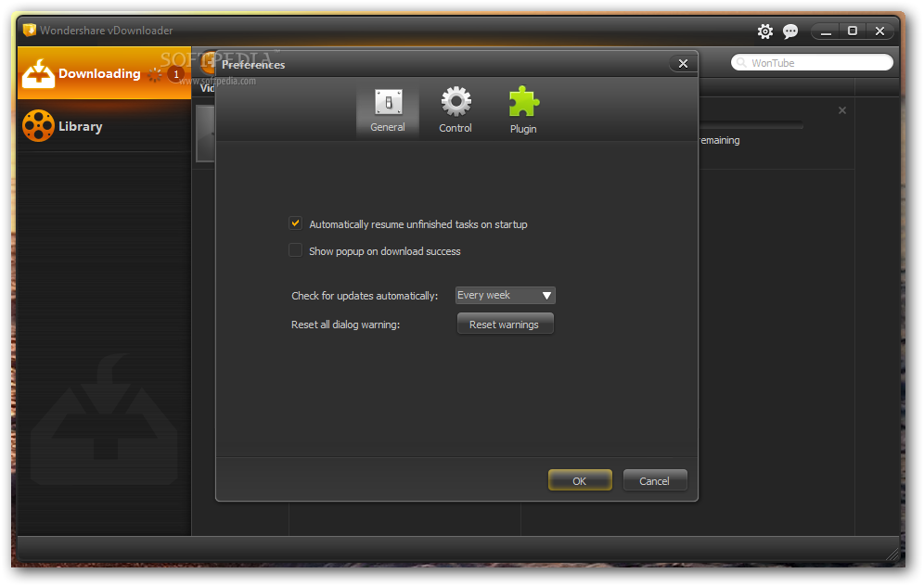Click the settings gear icon in title bar
Image resolution: width=924 pixels, height=586 pixels.
(x=764, y=32)
